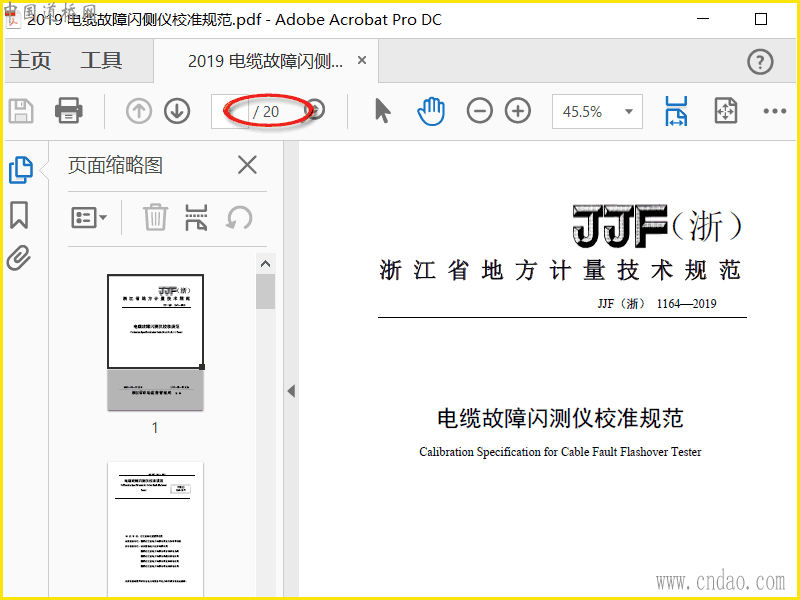Zoom out with minus button
800x600 pixels.
[x=480, y=111]
